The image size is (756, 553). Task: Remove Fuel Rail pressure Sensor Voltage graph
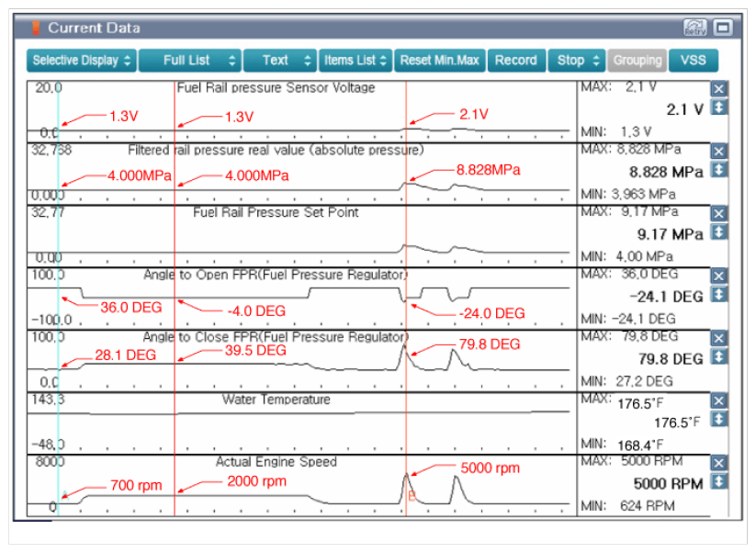tap(719, 88)
